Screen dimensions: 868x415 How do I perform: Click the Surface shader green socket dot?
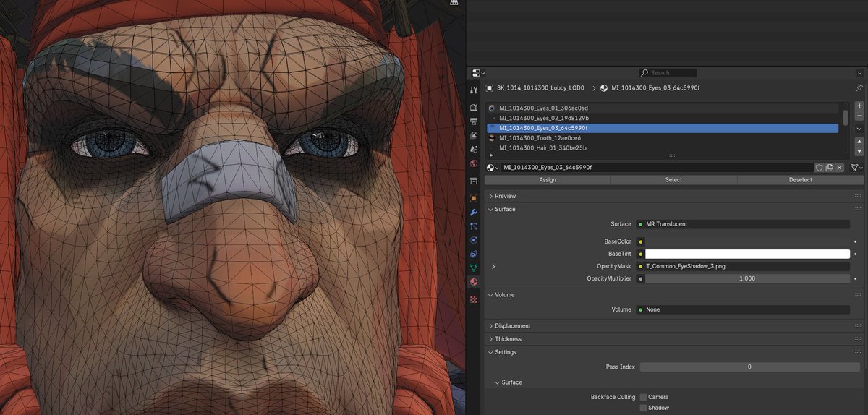pyautogui.click(x=641, y=224)
